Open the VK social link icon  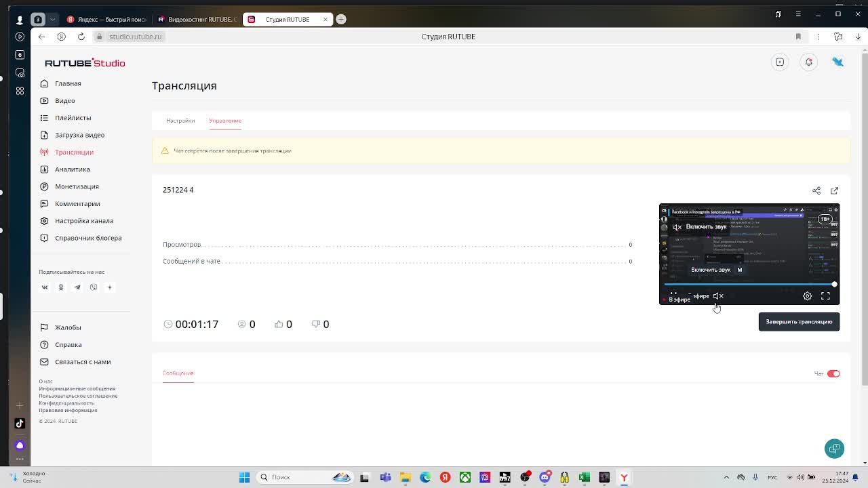(45, 287)
